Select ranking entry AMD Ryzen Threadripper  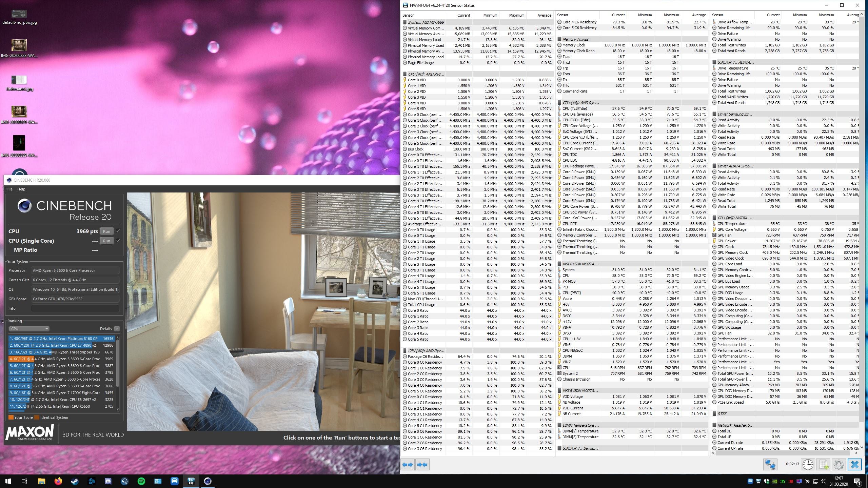(61, 352)
